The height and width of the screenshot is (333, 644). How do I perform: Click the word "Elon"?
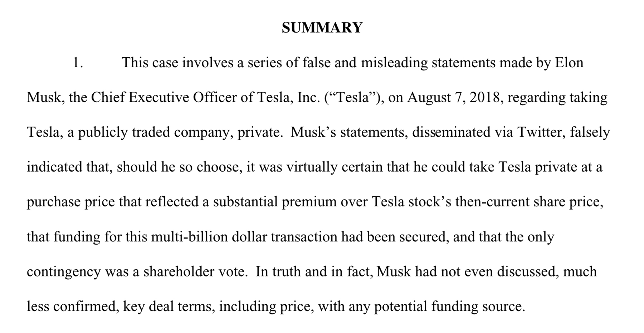pyautogui.click(x=569, y=63)
